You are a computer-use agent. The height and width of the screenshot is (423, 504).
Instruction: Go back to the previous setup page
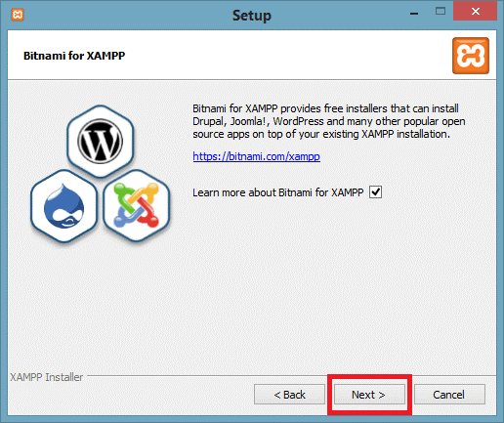tap(289, 395)
